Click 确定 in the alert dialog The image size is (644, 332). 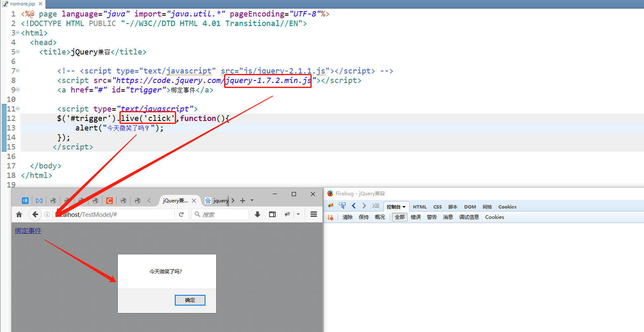tap(190, 300)
